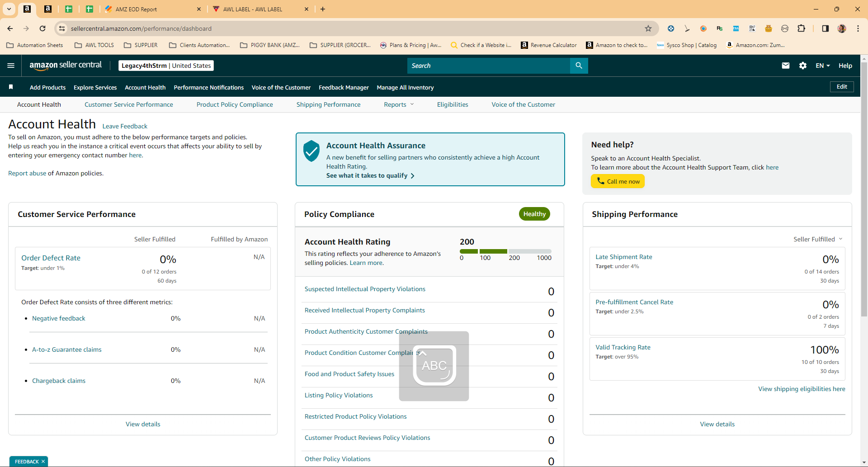This screenshot has height=467, width=868.
Task: Open the Seller Central hamburger menu
Action: coord(11,66)
